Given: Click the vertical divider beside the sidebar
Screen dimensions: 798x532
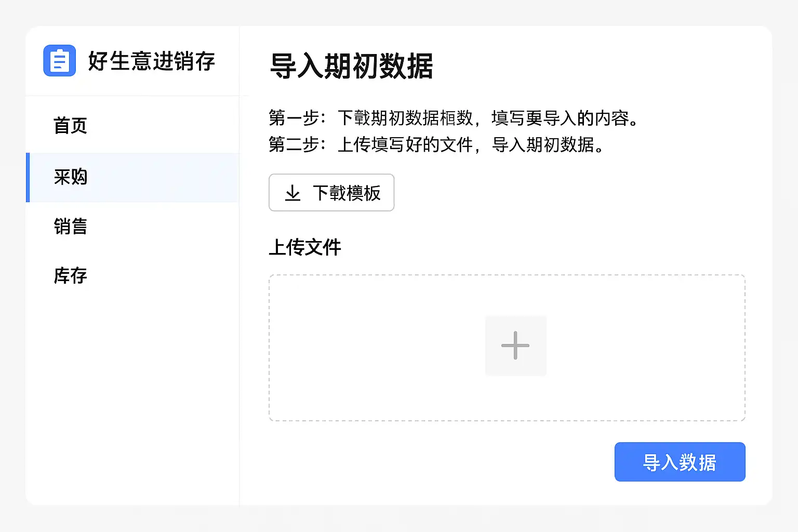Looking at the screenshot, I should tap(240, 338).
